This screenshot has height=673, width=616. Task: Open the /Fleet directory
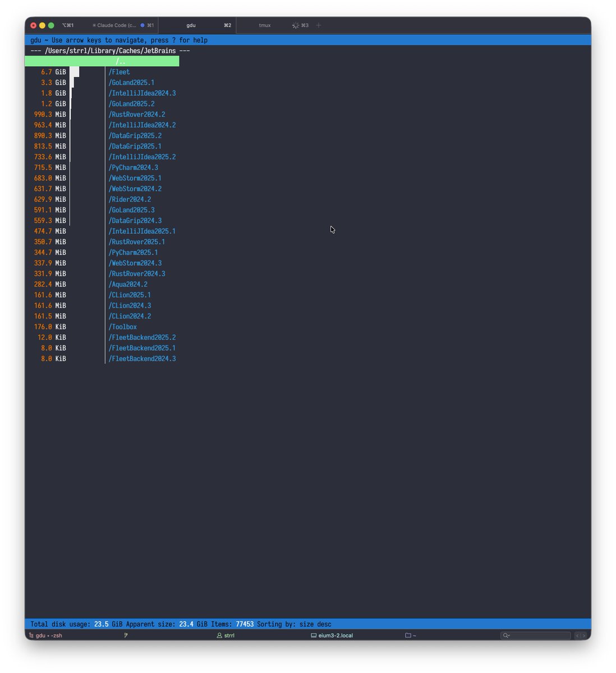(119, 72)
